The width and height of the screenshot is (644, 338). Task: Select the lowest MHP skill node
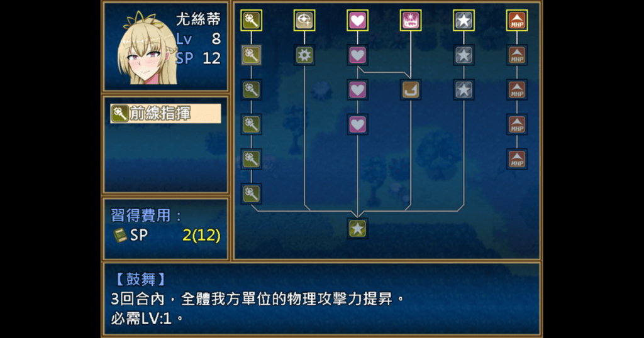[x=517, y=159]
